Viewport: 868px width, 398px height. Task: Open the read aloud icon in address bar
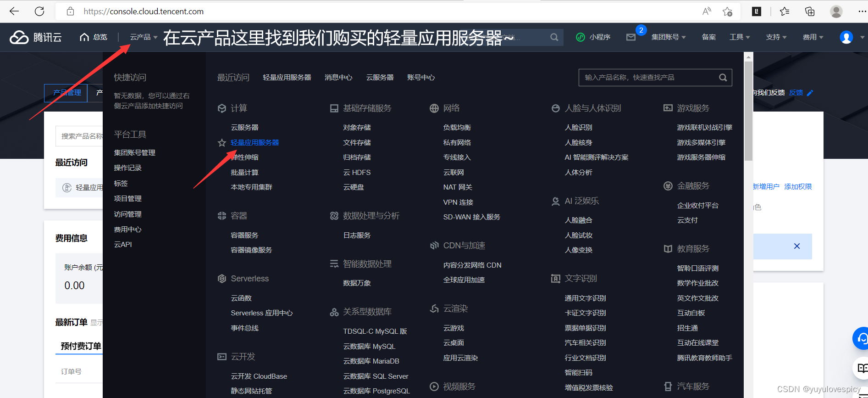click(x=707, y=11)
